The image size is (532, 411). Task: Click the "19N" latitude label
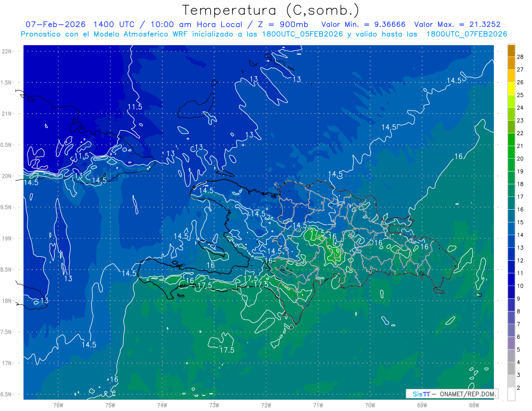8,239
